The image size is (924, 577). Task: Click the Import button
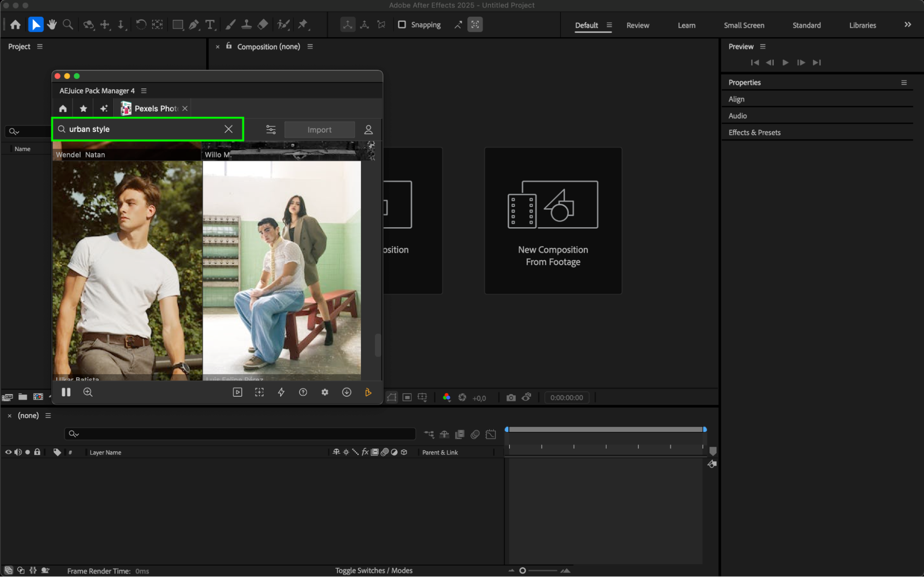pyautogui.click(x=319, y=130)
